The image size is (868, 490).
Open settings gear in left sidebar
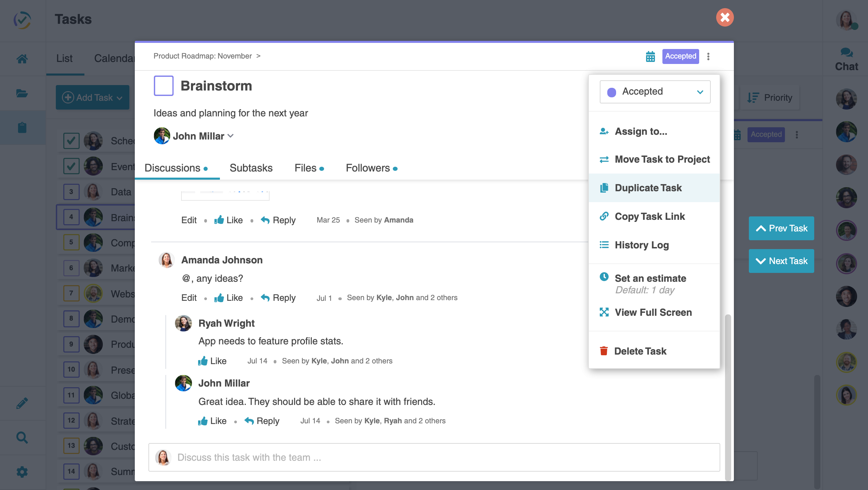click(x=22, y=472)
